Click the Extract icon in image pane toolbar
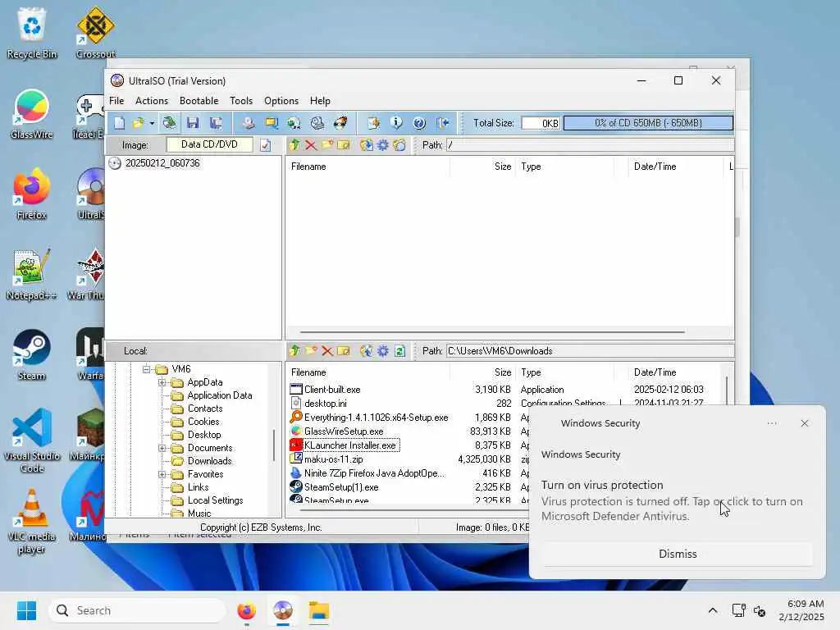This screenshot has height=630, width=840. tap(367, 144)
